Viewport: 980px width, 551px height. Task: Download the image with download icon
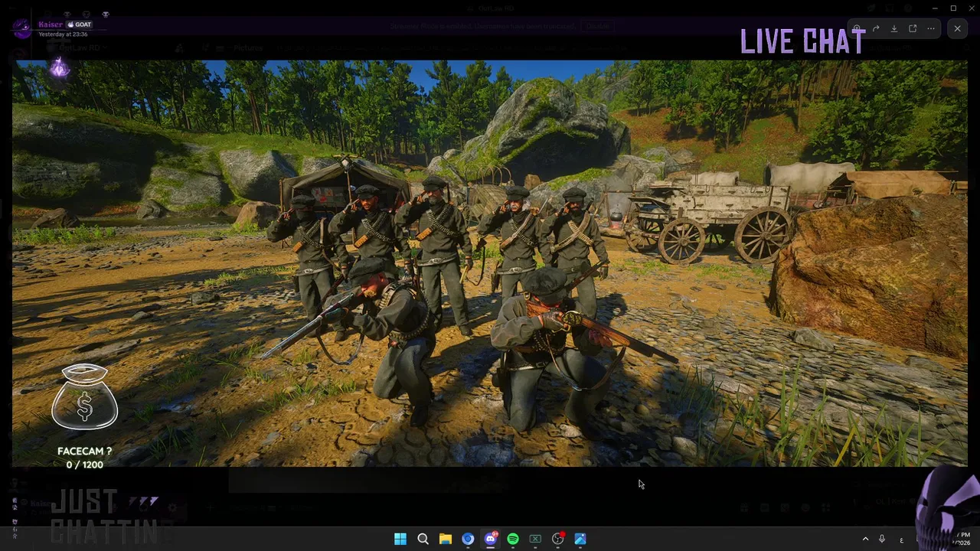coord(894,29)
